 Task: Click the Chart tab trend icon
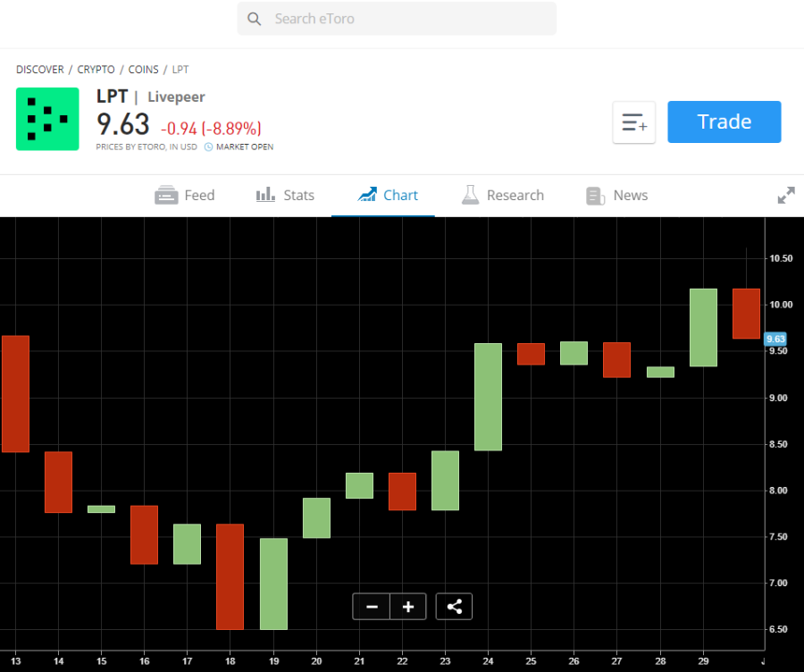[367, 195]
